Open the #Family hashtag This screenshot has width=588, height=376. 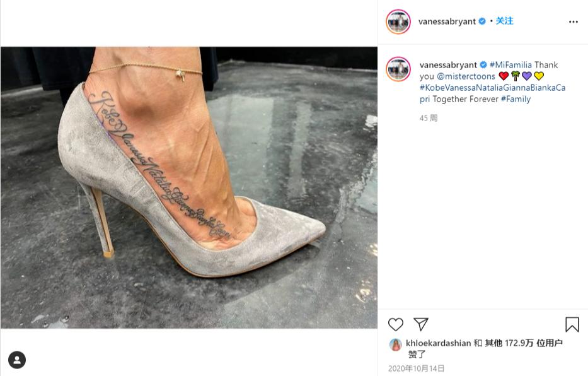point(516,99)
